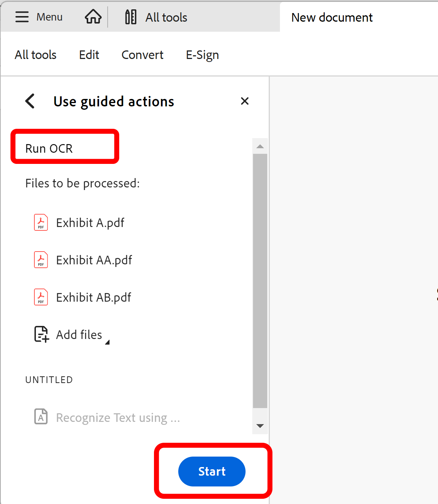The image size is (438, 504).
Task: Open the All tools panel icon
Action: tap(131, 17)
